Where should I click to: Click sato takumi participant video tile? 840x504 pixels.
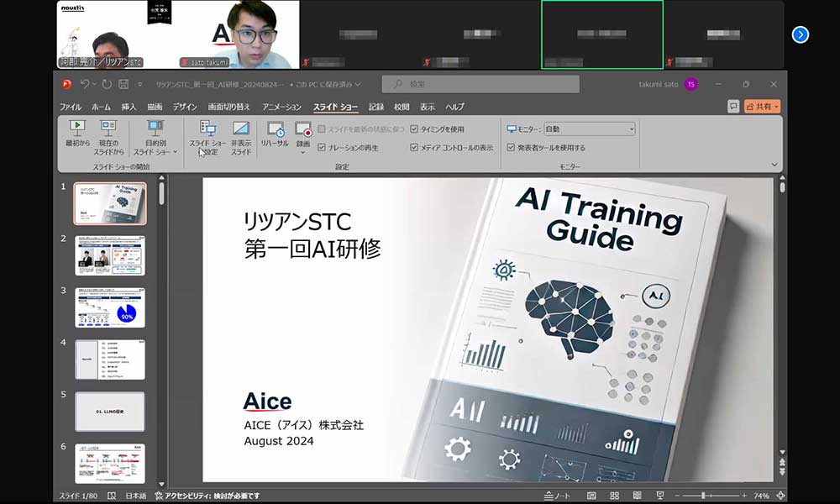coord(239,34)
